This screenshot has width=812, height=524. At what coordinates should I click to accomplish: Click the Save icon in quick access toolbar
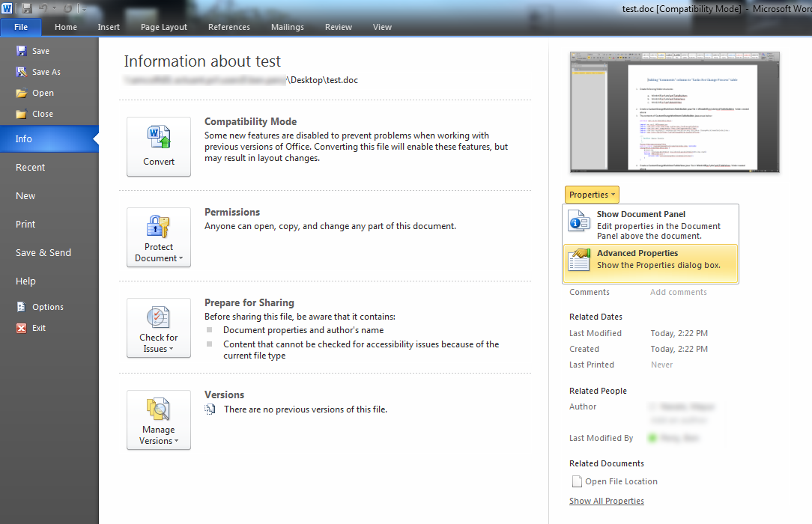(x=27, y=8)
